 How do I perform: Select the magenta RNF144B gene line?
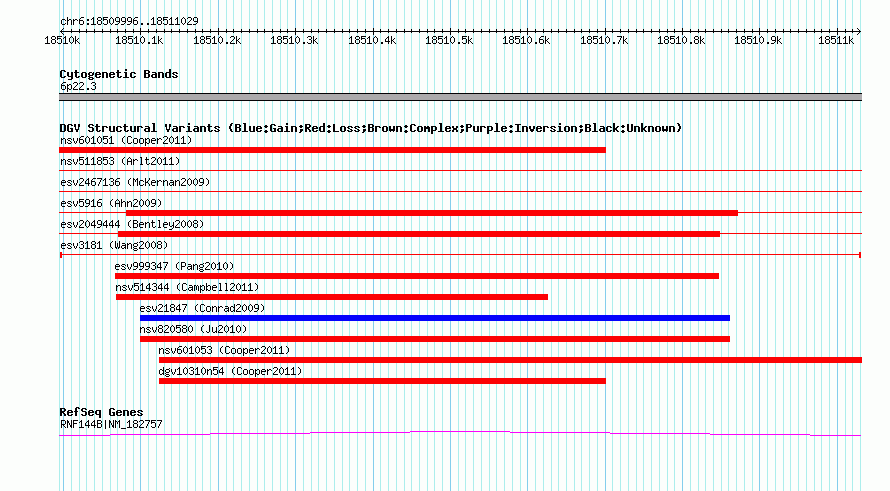pyautogui.click(x=460, y=434)
